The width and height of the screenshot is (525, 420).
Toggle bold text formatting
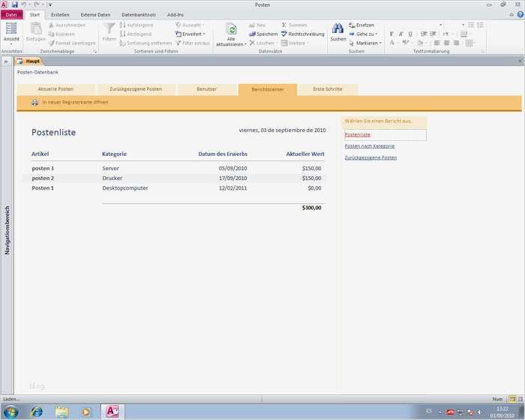391,34
